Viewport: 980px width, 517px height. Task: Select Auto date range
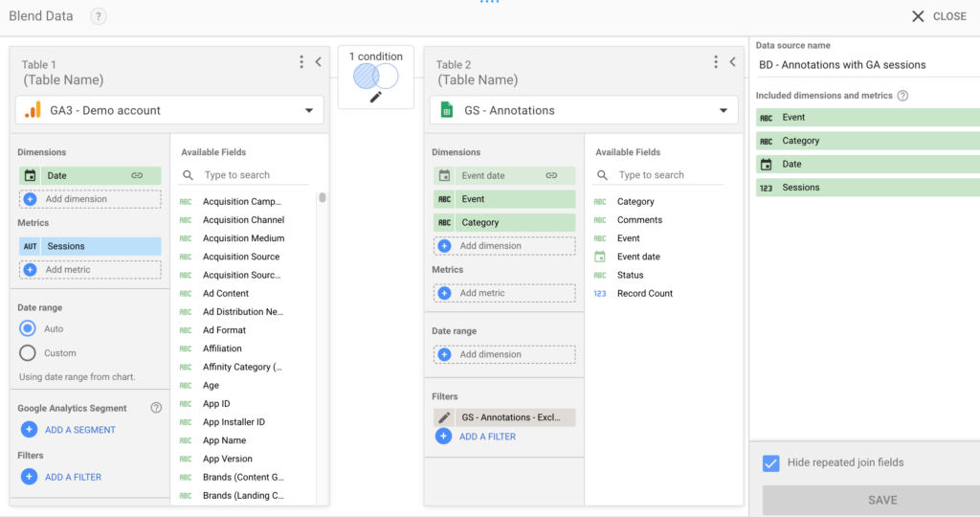(x=28, y=328)
